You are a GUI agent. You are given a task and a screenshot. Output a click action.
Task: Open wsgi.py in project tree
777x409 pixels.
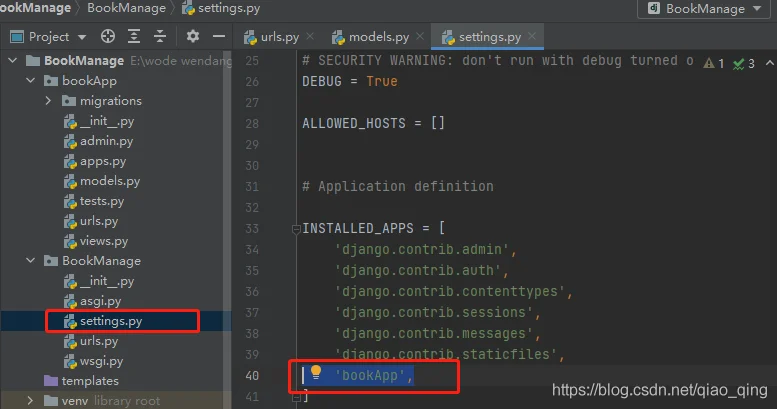pyautogui.click(x=93, y=361)
